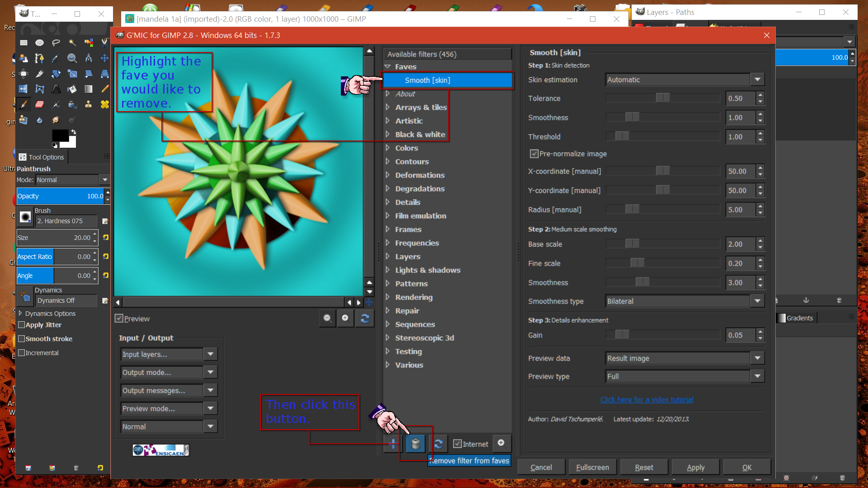Click the Reset button
The width and height of the screenshot is (868, 488).
[x=644, y=467]
